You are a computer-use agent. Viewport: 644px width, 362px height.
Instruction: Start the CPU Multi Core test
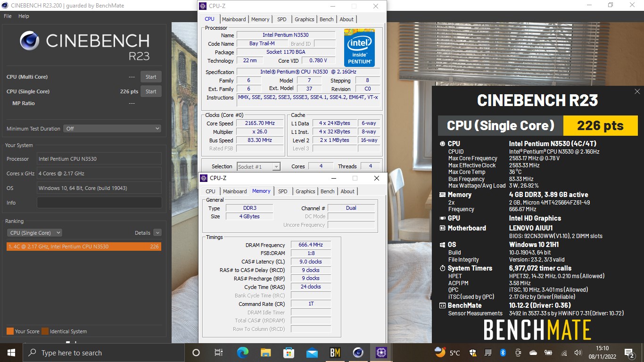pyautogui.click(x=151, y=77)
